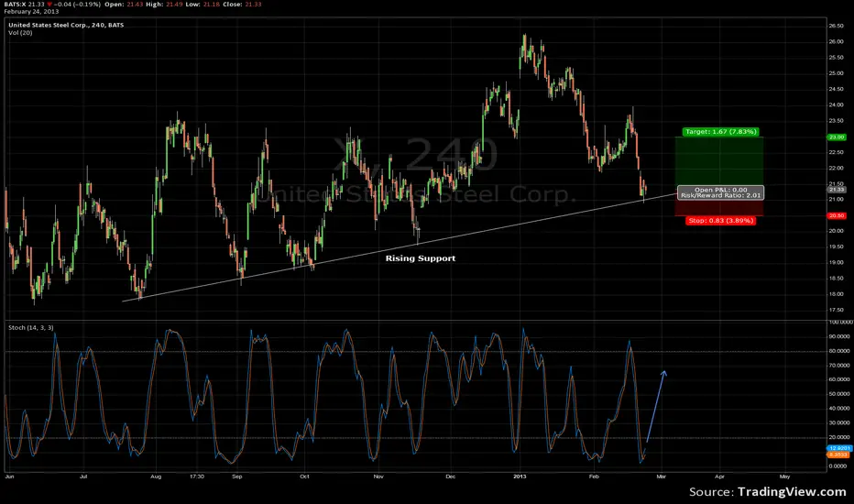854x504 pixels.
Task: Click the 0.0000 stochastic axis label
Action: click(x=838, y=466)
